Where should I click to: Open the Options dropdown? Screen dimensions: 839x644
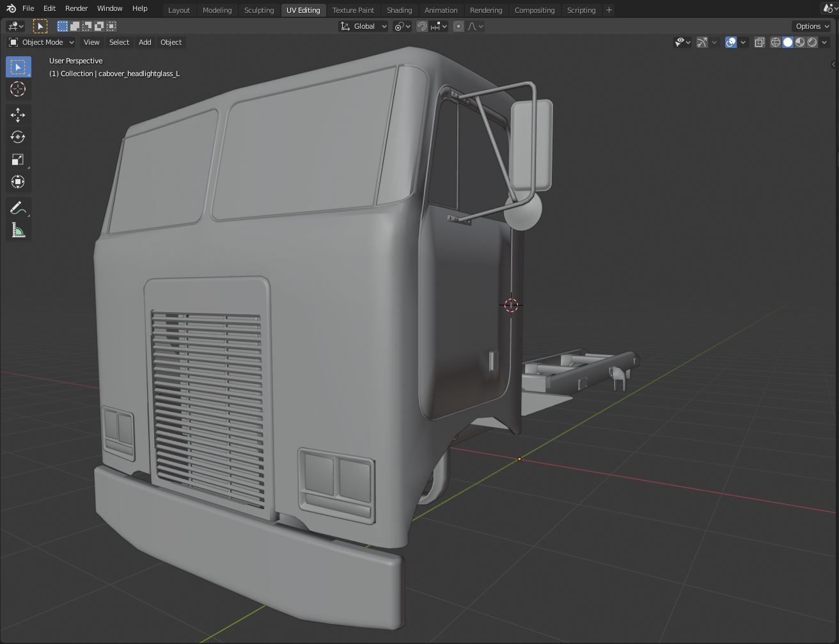[x=812, y=26]
